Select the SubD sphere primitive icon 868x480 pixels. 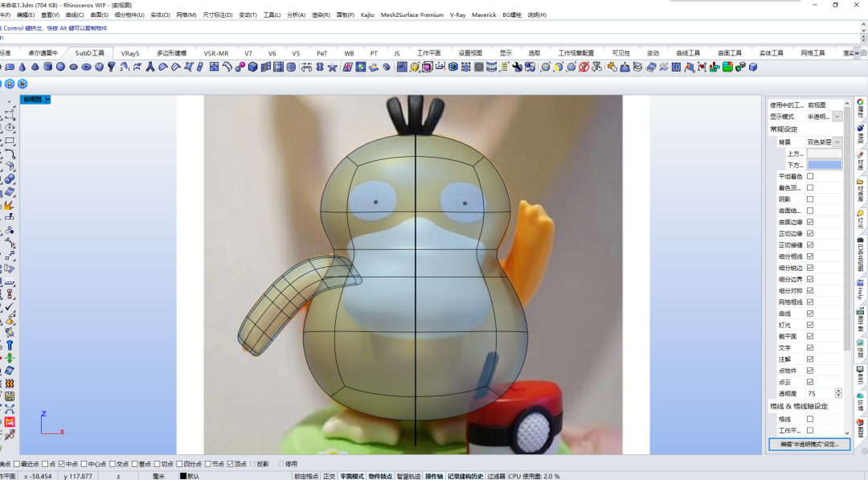point(60,67)
